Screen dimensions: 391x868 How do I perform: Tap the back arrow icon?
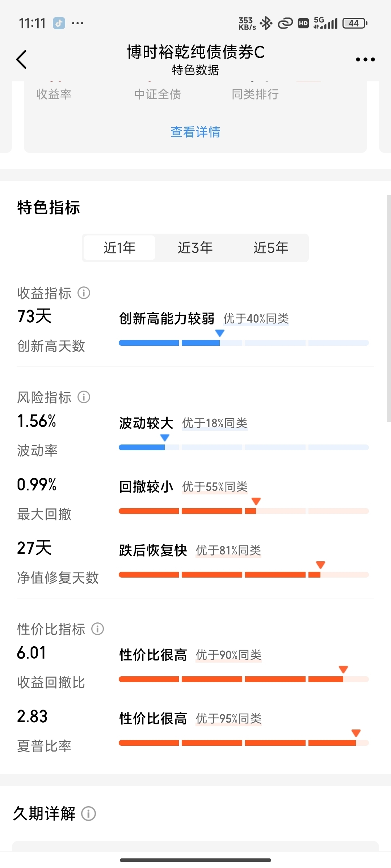pos(22,59)
